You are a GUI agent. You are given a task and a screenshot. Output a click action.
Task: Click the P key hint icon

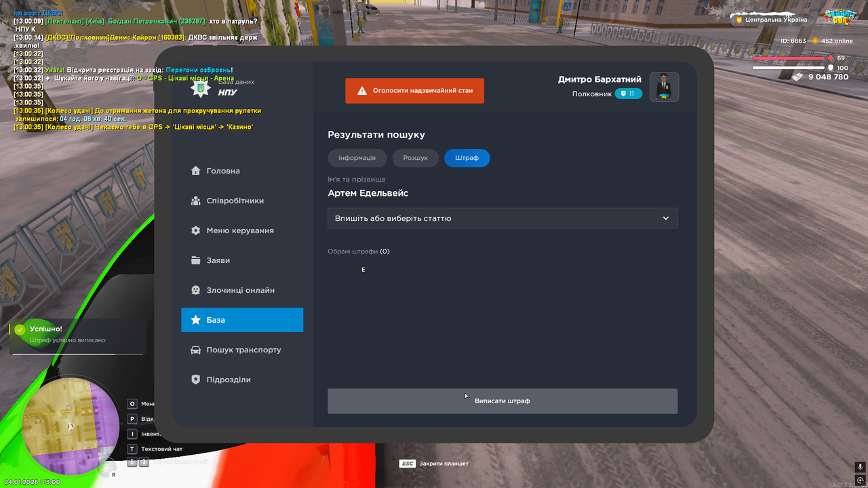(x=132, y=419)
